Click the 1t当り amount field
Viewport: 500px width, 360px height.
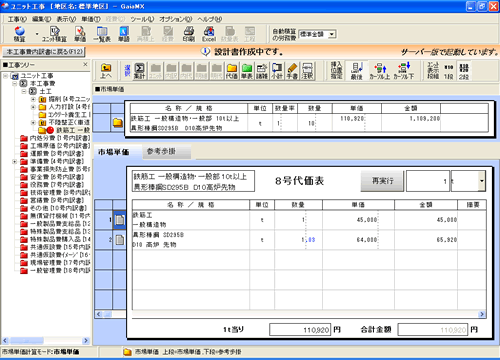[x=300, y=330]
